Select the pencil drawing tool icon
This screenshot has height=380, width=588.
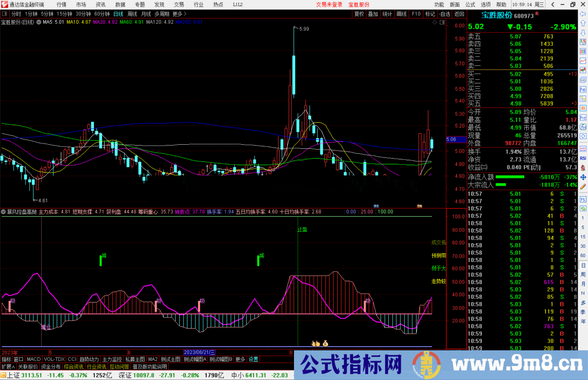point(583,187)
